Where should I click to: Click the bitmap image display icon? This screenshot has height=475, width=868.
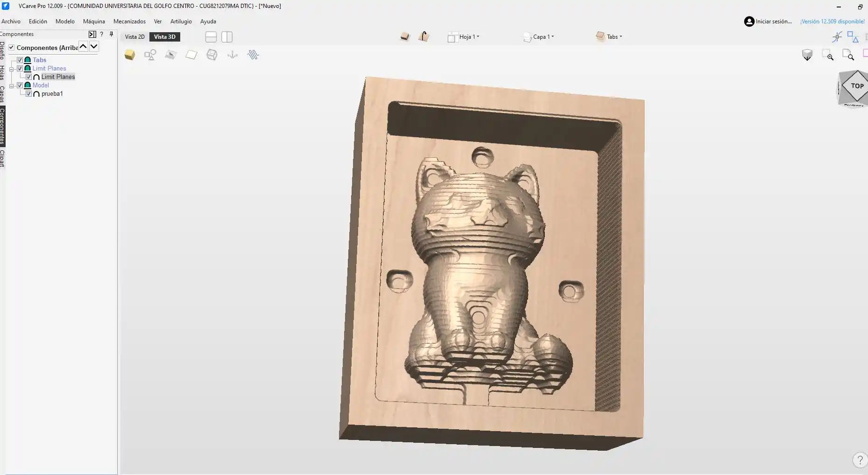coord(171,55)
